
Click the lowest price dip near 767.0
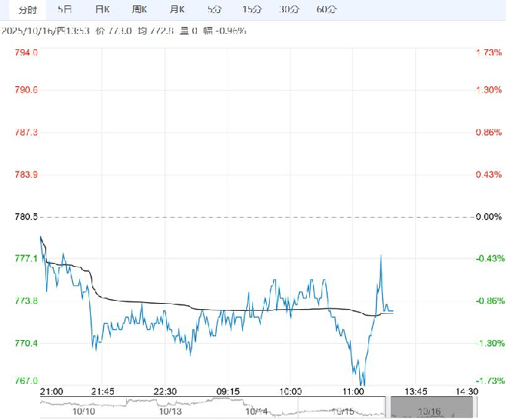coord(362,384)
